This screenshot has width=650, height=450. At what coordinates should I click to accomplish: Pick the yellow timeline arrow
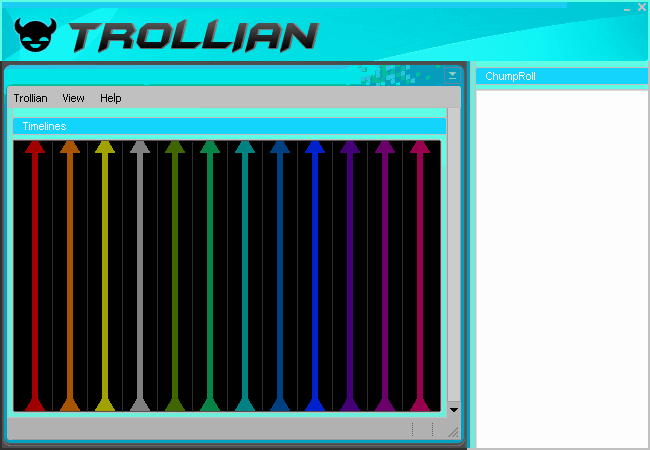(x=105, y=275)
